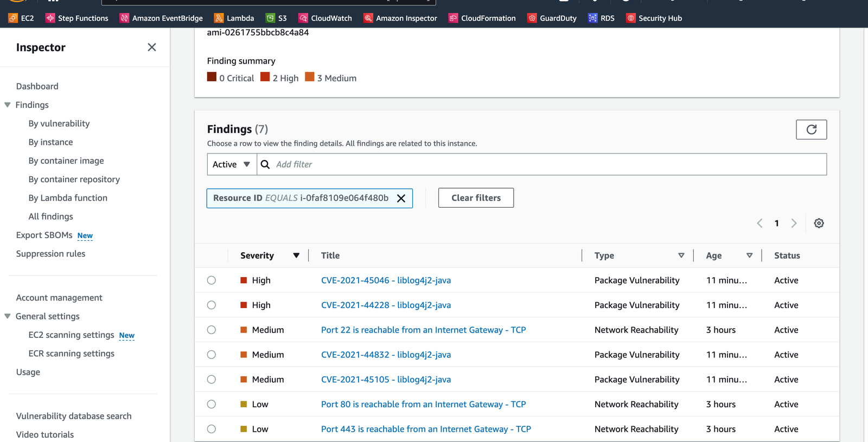
Task: Click the Medium severity color square in summary
Action: [310, 76]
